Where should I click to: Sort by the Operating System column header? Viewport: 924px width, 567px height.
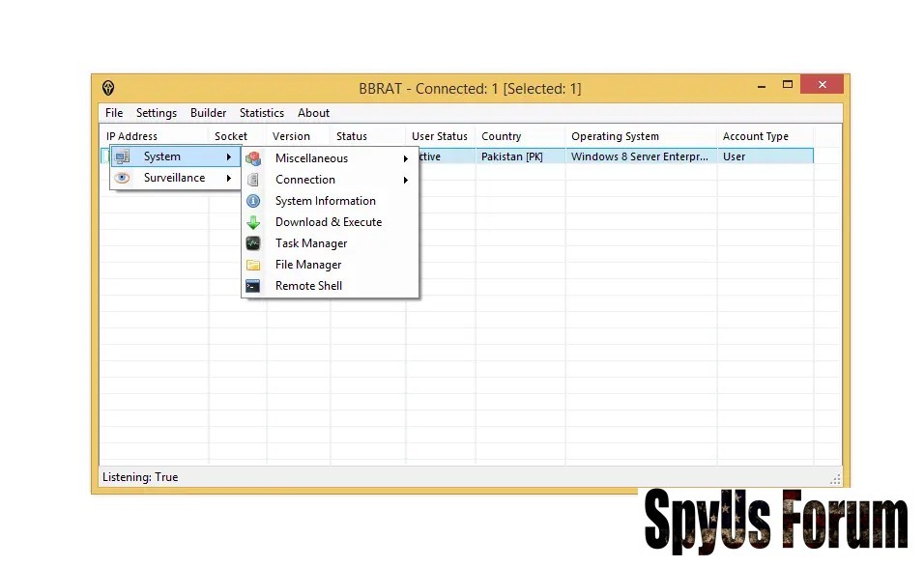click(x=615, y=136)
